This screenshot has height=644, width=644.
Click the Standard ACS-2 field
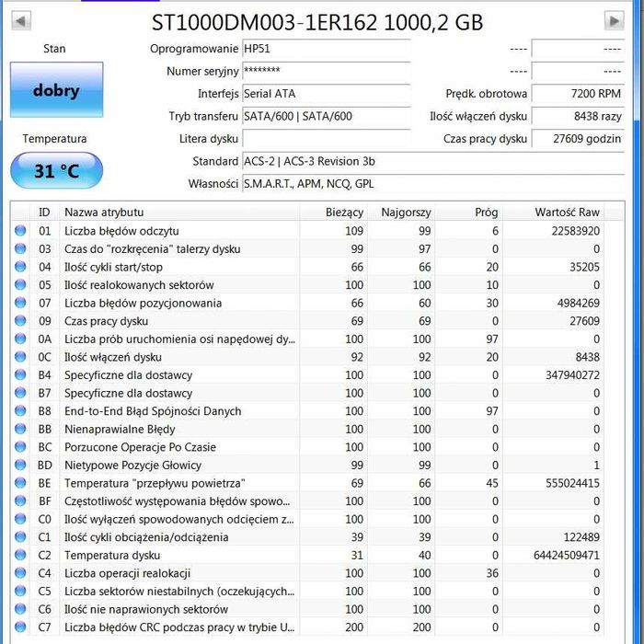(x=433, y=161)
